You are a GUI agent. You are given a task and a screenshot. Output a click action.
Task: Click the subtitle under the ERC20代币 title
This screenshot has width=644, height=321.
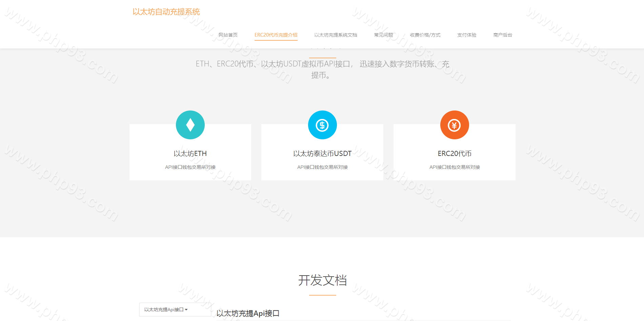click(455, 167)
